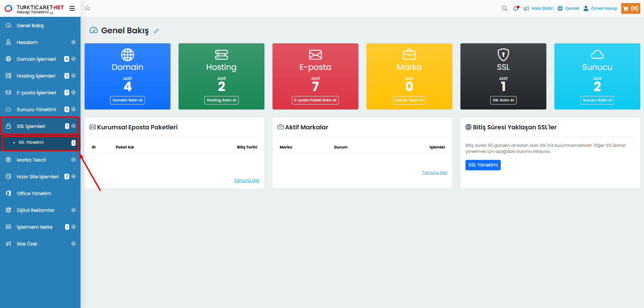Expand E-posta İşlemleri arrow icon
This screenshot has width=644, height=308.
click(73, 92)
